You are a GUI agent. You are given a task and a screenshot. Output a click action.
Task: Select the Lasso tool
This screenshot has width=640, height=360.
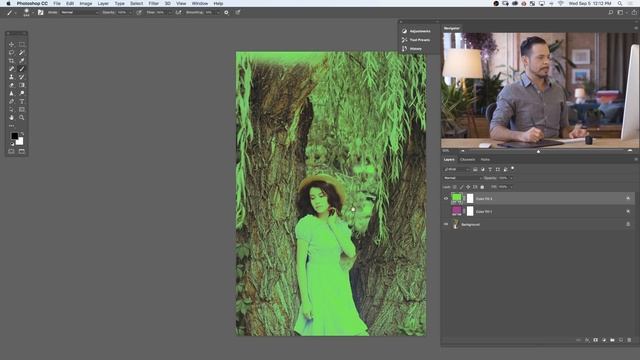(x=11, y=52)
